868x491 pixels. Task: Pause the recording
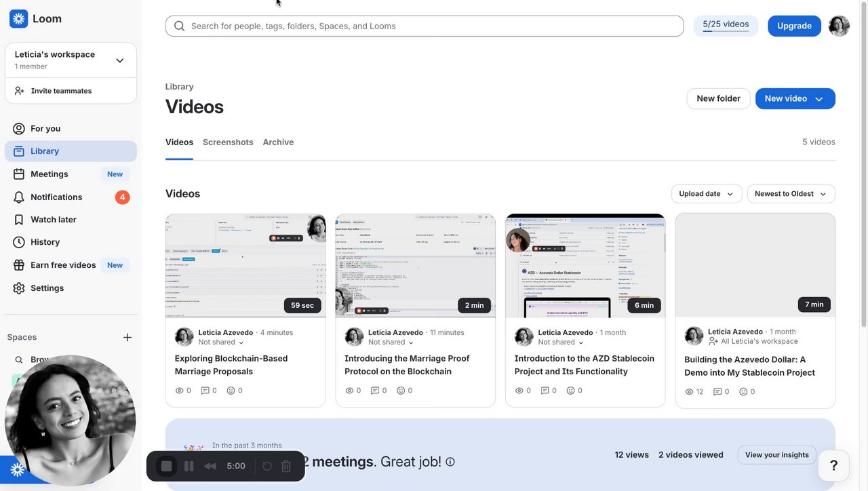click(189, 466)
